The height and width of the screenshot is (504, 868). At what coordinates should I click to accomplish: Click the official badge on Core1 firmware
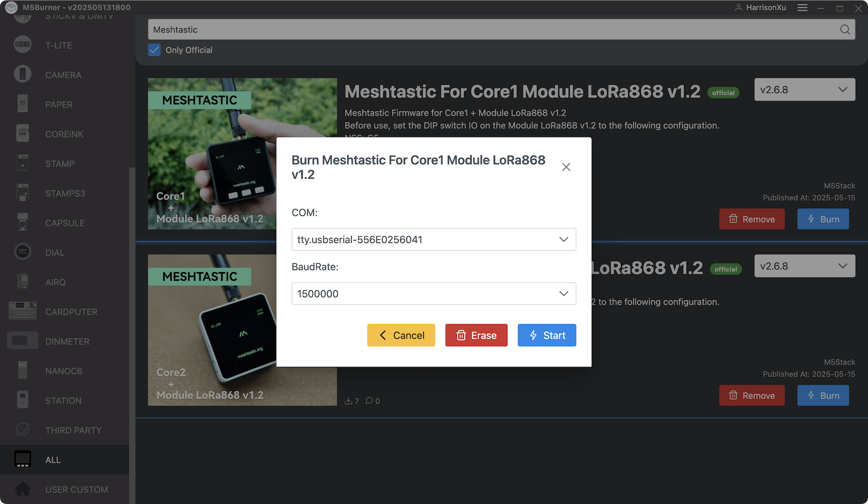point(723,93)
